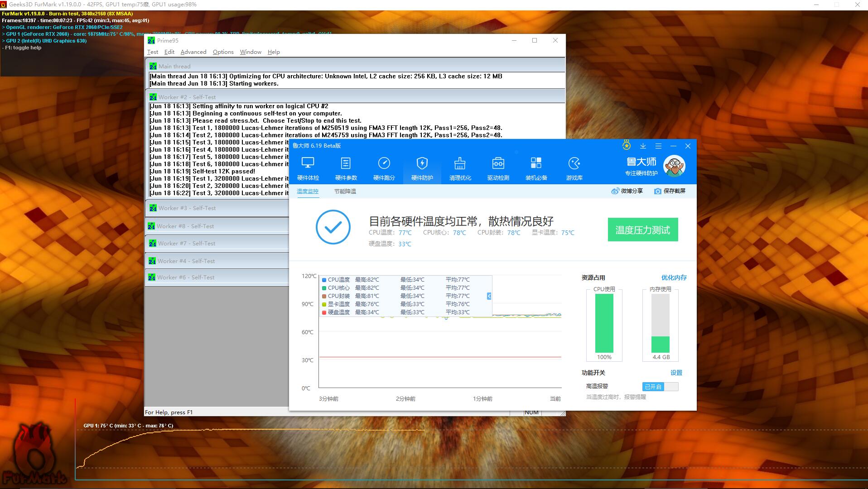Click the 优化内存 optimize memory link
Viewport: 868px width, 489px height.
pyautogui.click(x=674, y=278)
